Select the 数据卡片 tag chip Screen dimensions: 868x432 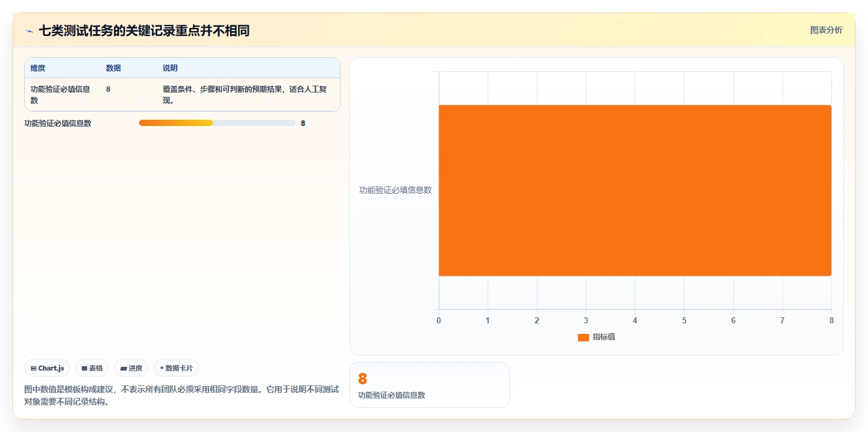(x=176, y=368)
